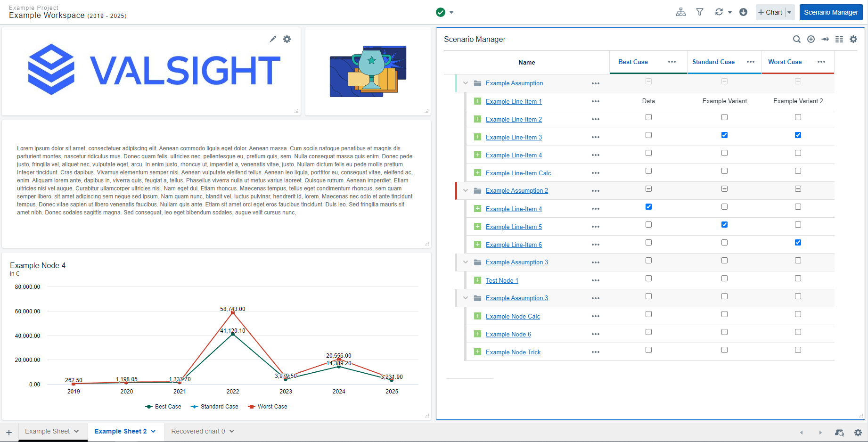Open the Example Node Trick link
The height and width of the screenshot is (442, 868).
513,352
